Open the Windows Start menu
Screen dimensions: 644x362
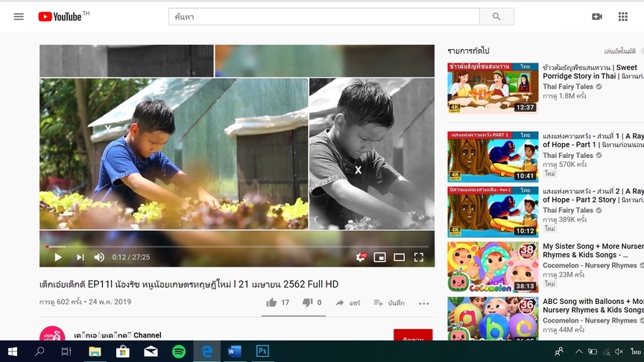[13, 352]
